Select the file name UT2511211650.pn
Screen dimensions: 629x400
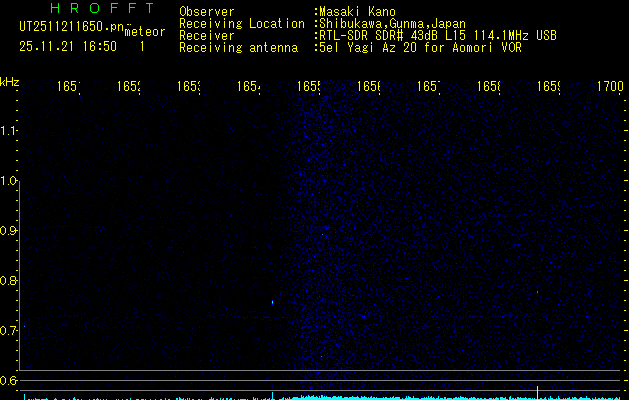pyautogui.click(x=71, y=27)
